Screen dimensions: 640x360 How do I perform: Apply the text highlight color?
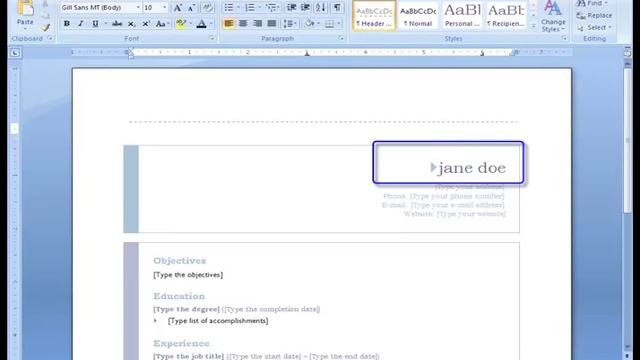tap(181, 24)
